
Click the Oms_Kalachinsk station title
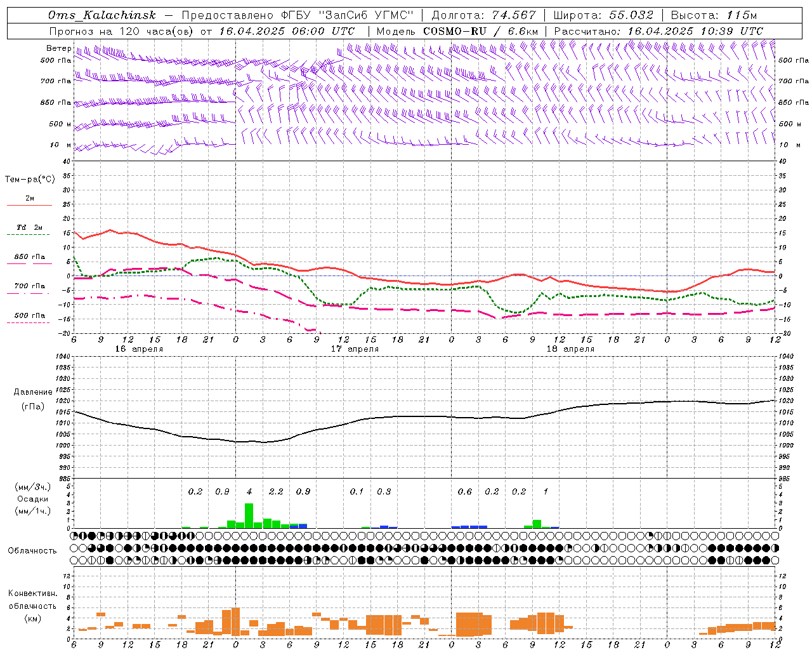pos(101,15)
